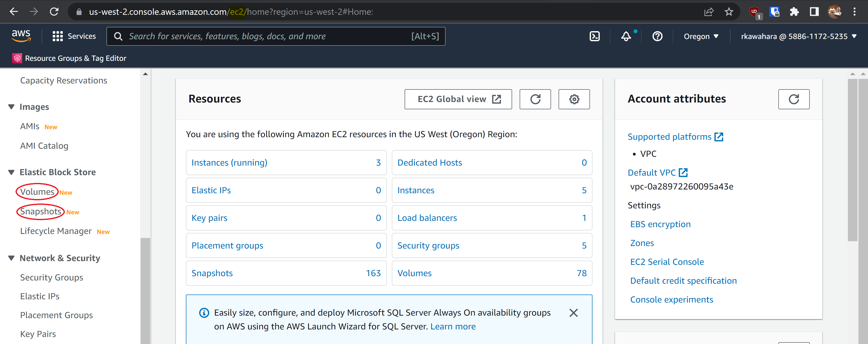
Task: Click the Resource Groups & Tag Editor icon
Action: (x=17, y=58)
